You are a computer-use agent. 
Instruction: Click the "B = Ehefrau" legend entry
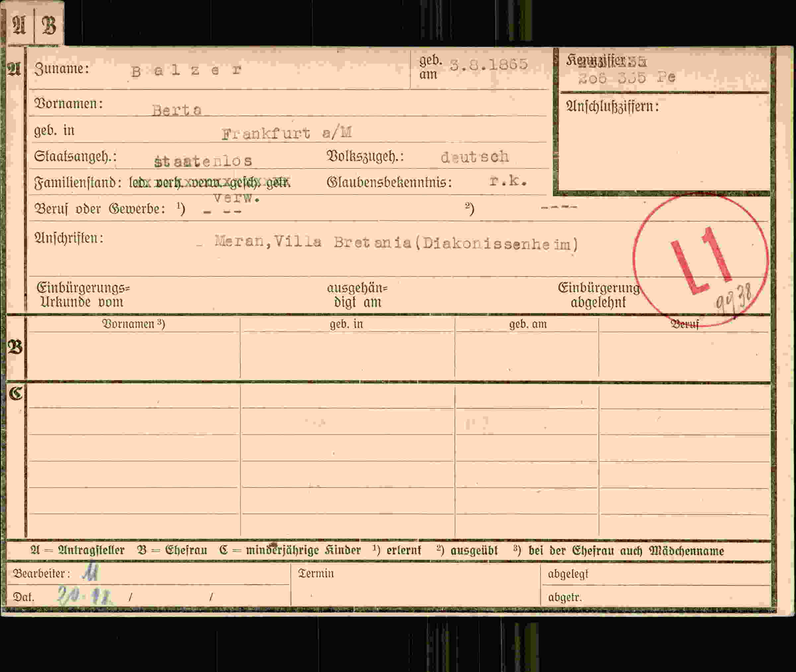pyautogui.click(x=172, y=550)
